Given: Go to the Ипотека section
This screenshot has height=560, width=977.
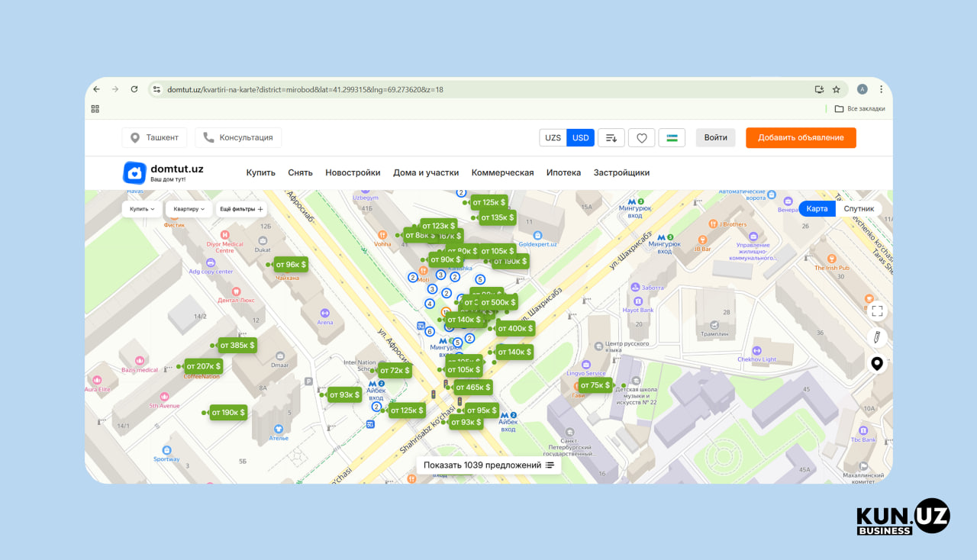Looking at the screenshot, I should [x=563, y=172].
